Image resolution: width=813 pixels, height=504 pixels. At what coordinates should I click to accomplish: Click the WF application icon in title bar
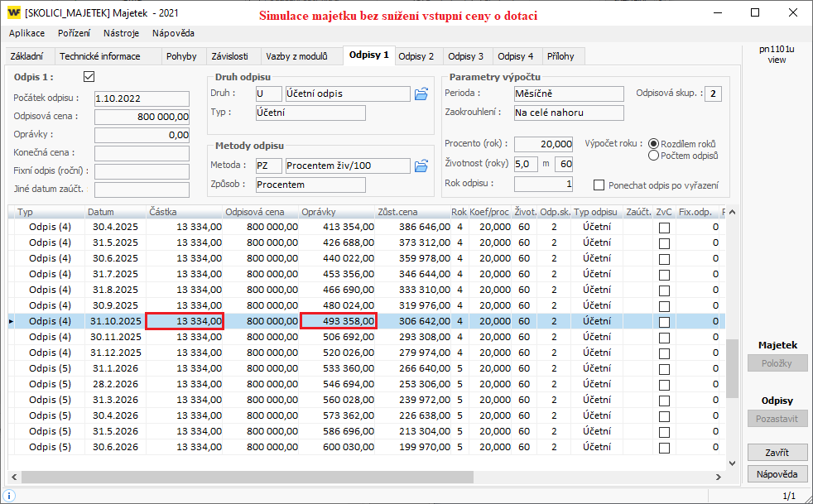pyautogui.click(x=13, y=12)
